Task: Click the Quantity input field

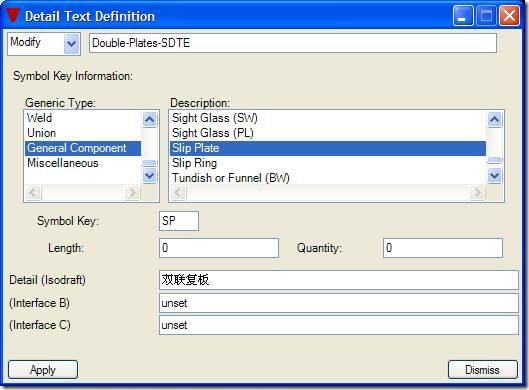Action: pyautogui.click(x=443, y=248)
